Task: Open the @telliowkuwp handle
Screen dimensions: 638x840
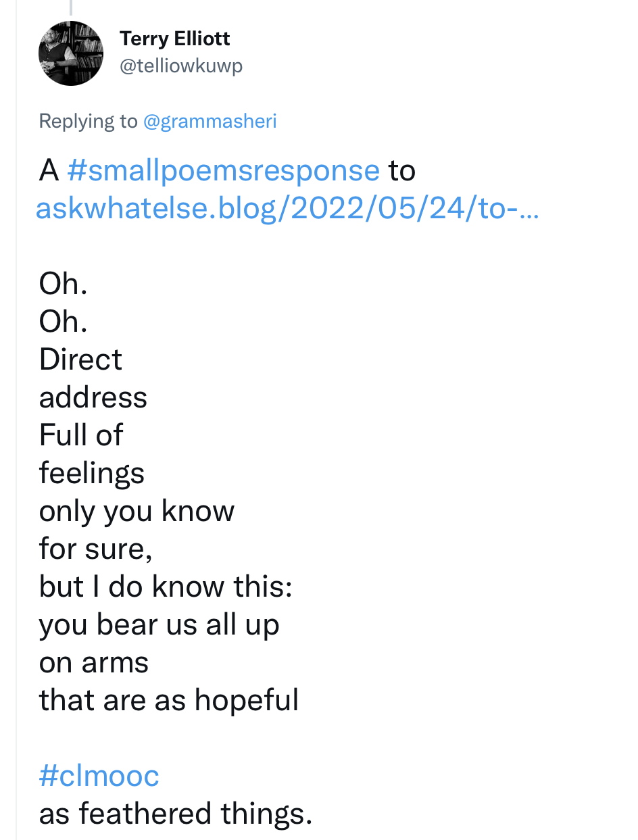Action: point(180,66)
